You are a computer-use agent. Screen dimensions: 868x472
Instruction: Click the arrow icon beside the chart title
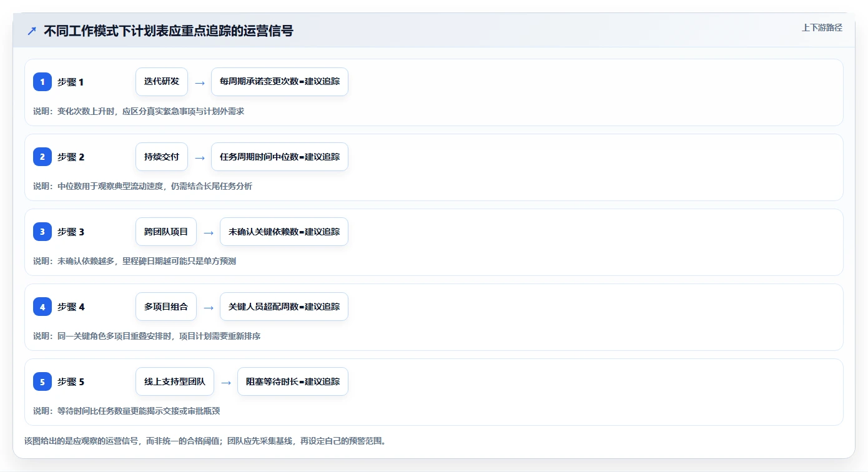pyautogui.click(x=32, y=31)
